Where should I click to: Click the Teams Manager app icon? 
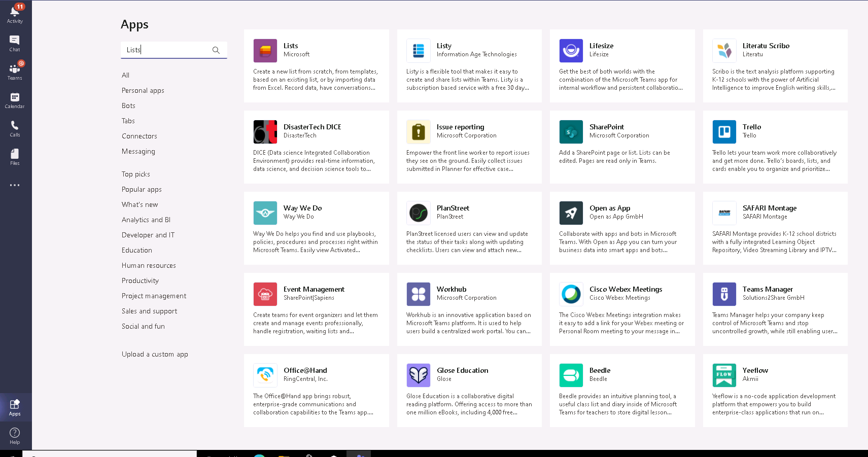724,294
